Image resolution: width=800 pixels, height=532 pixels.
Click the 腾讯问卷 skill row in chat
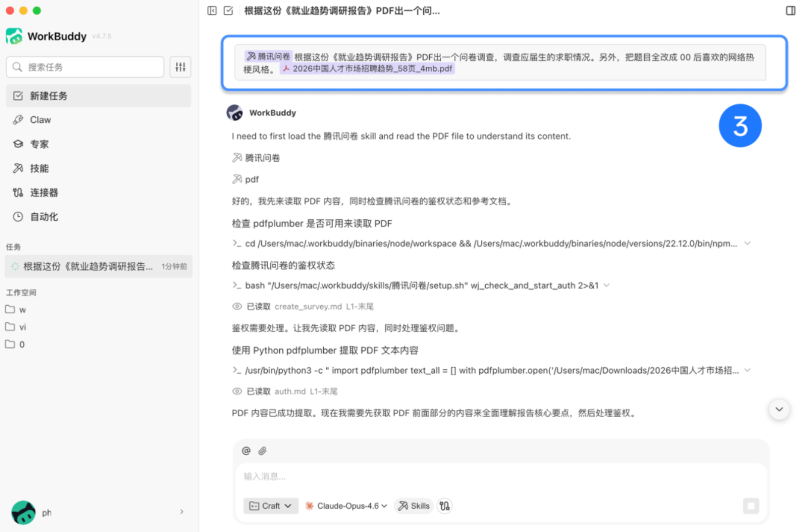[256, 158]
